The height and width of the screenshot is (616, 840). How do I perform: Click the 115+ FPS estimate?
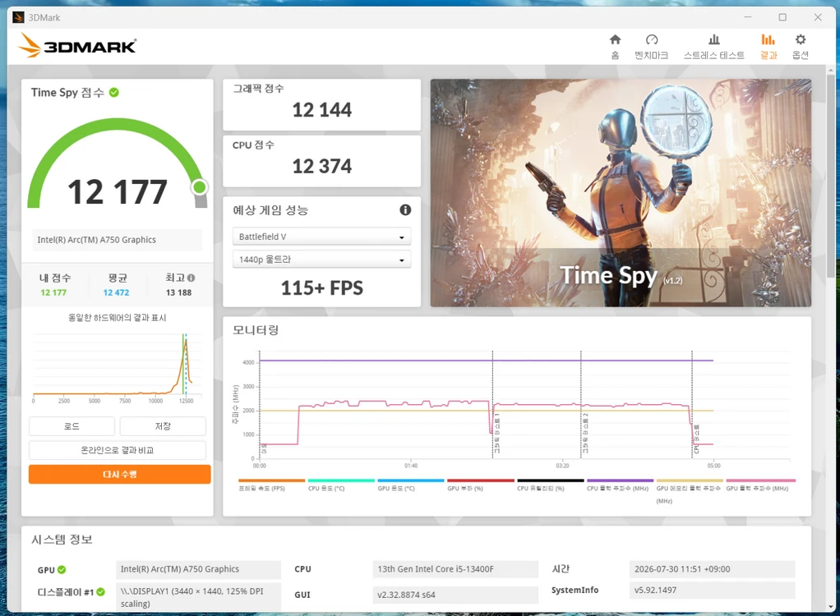click(322, 288)
